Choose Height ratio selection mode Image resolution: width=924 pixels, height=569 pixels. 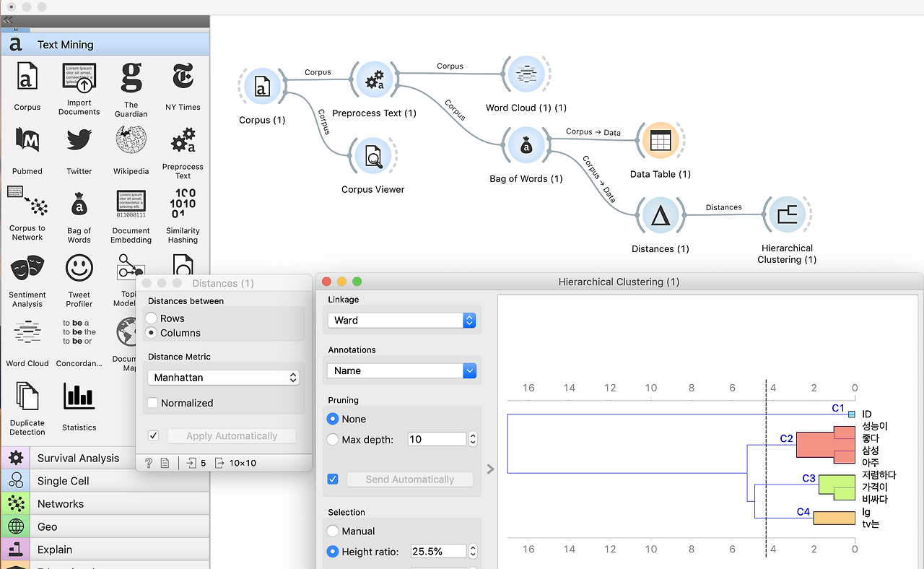click(333, 552)
